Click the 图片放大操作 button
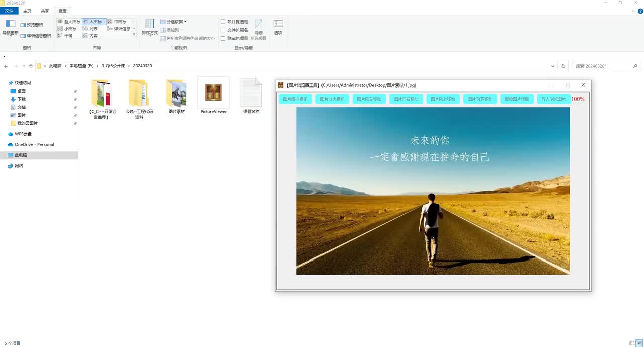 pyautogui.click(x=332, y=99)
